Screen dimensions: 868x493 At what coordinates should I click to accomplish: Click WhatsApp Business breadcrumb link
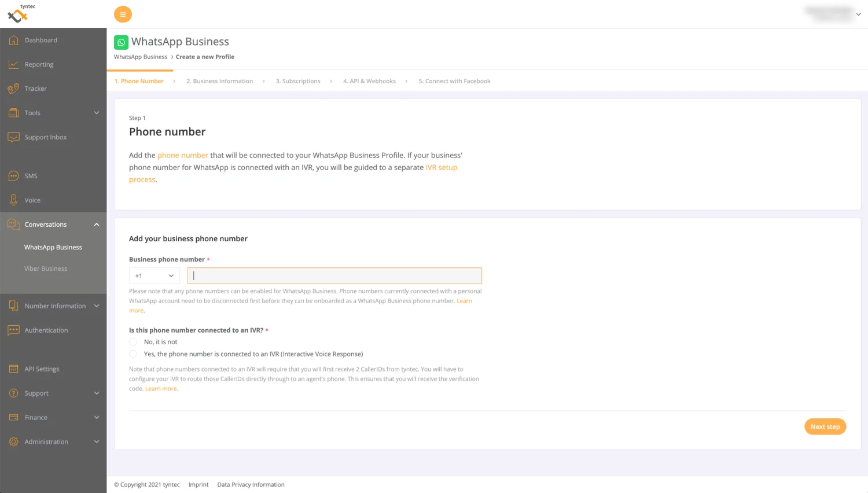(x=141, y=57)
